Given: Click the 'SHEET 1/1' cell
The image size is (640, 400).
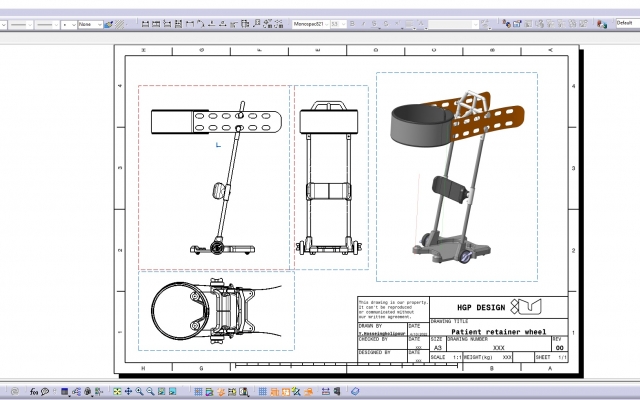Looking at the screenshot, I should pos(551,357).
